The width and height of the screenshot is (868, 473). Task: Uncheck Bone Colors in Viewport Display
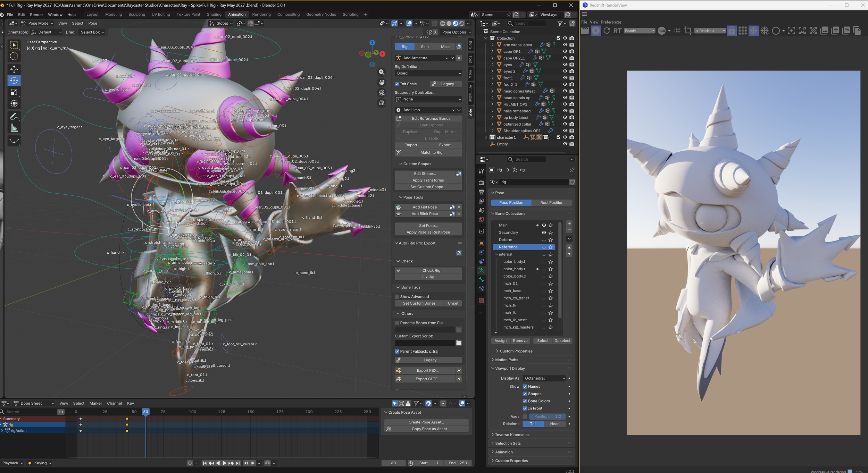pyautogui.click(x=525, y=401)
